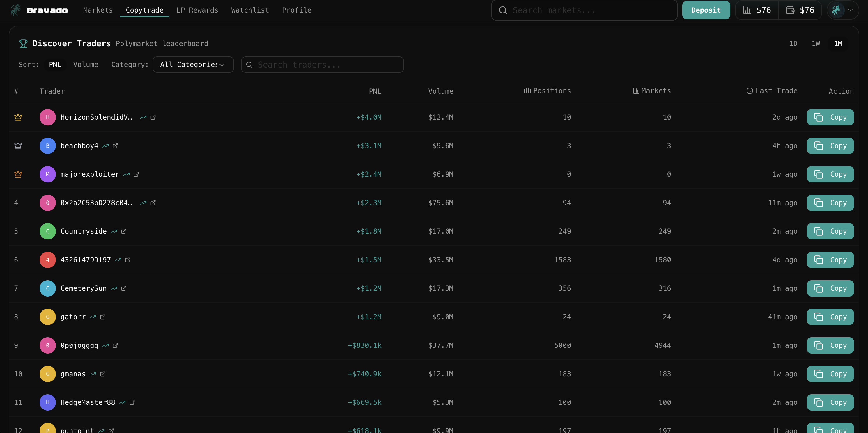Open external link icon for beachboy4
The height and width of the screenshot is (433, 868).
[115, 146]
